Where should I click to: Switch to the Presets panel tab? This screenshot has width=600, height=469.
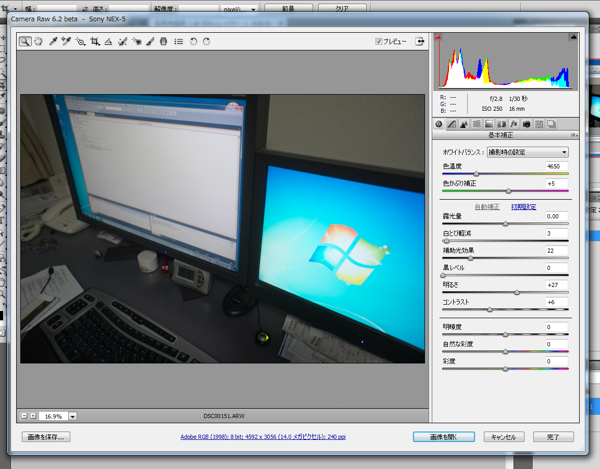539,124
